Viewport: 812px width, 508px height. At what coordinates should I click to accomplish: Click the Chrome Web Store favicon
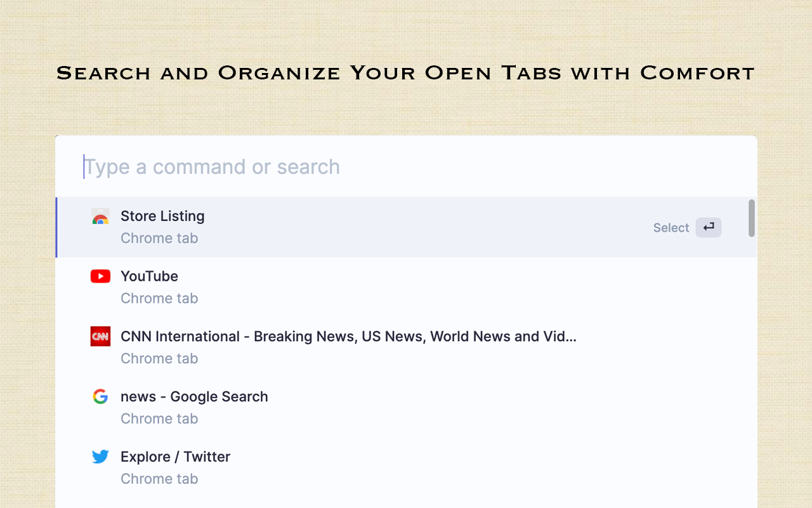(100, 217)
